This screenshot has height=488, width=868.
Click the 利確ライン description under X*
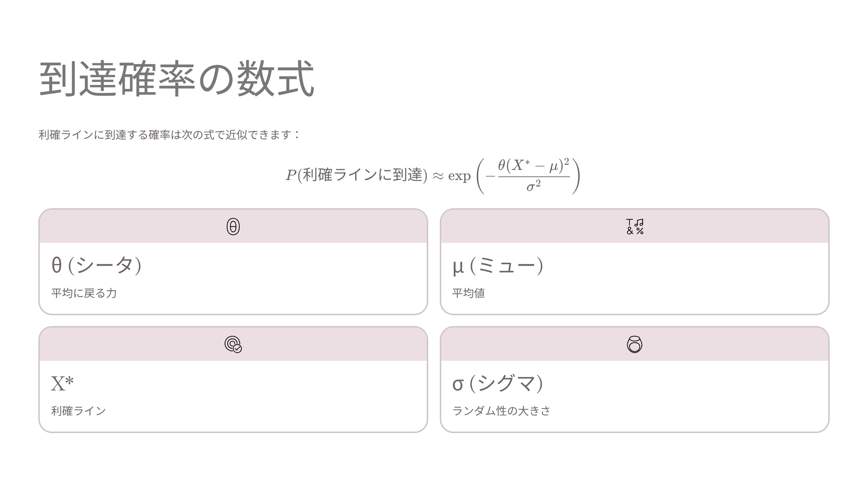tap(78, 411)
